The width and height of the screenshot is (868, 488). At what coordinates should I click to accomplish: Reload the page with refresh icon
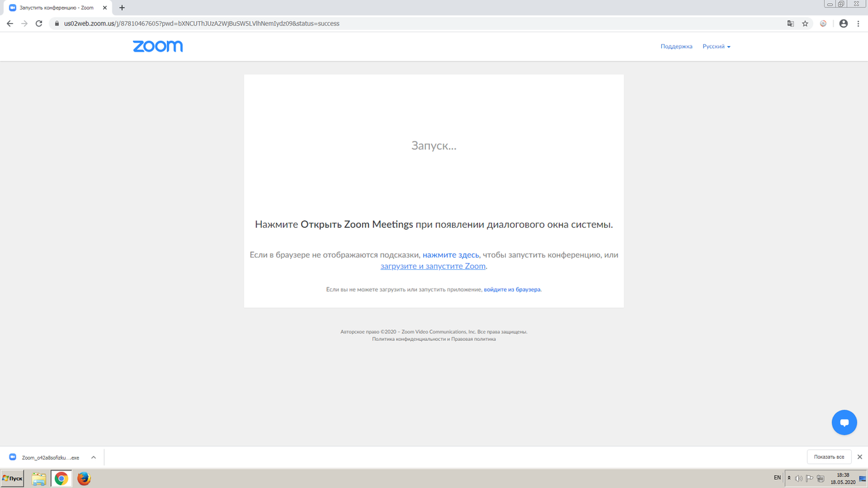39,23
